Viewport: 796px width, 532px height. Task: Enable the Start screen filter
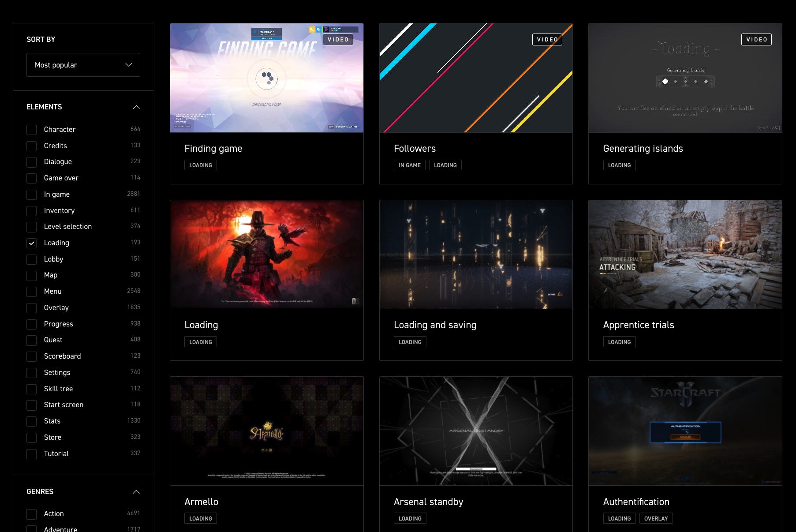tap(31, 405)
